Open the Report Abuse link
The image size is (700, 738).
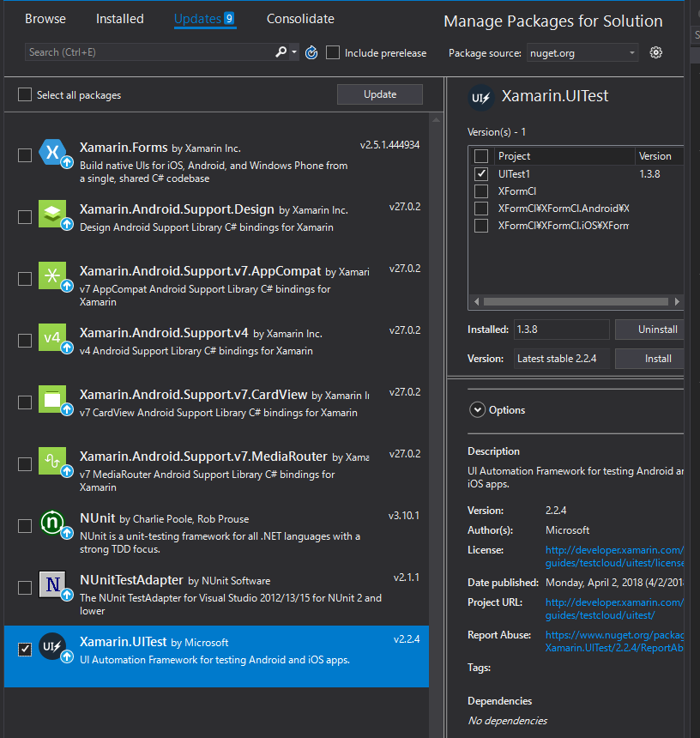(x=614, y=642)
